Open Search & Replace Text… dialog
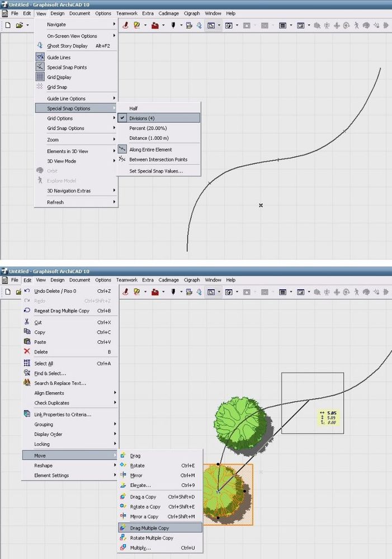392x559 pixels. click(70, 383)
